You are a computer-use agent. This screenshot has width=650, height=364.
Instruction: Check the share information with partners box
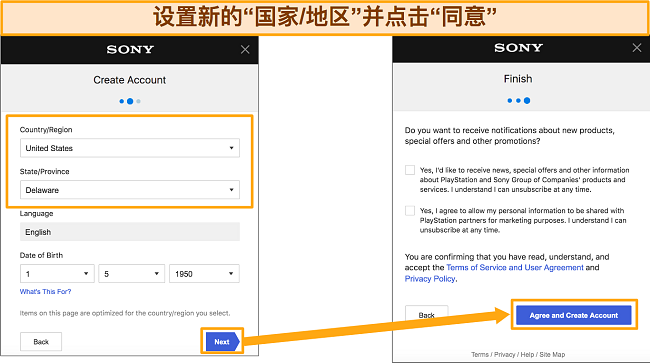(x=410, y=211)
